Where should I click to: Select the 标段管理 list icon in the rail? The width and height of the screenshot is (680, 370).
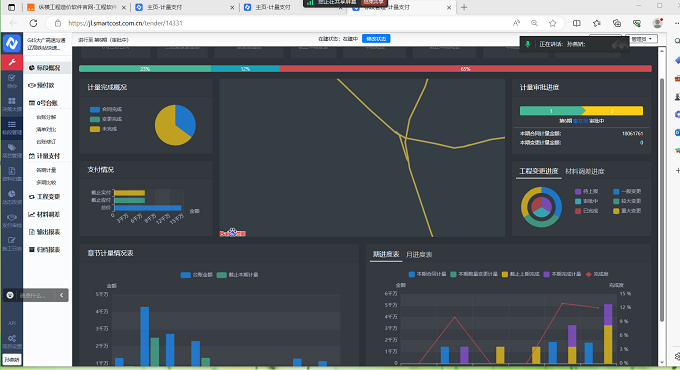[12, 128]
